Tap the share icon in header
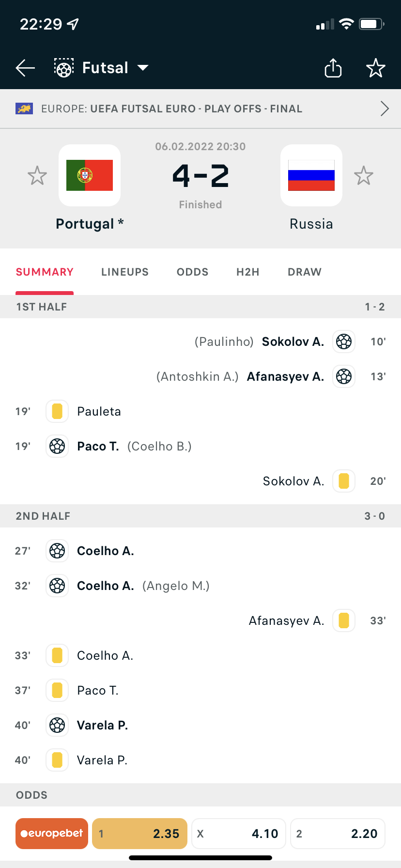This screenshot has width=401, height=868. point(333,68)
